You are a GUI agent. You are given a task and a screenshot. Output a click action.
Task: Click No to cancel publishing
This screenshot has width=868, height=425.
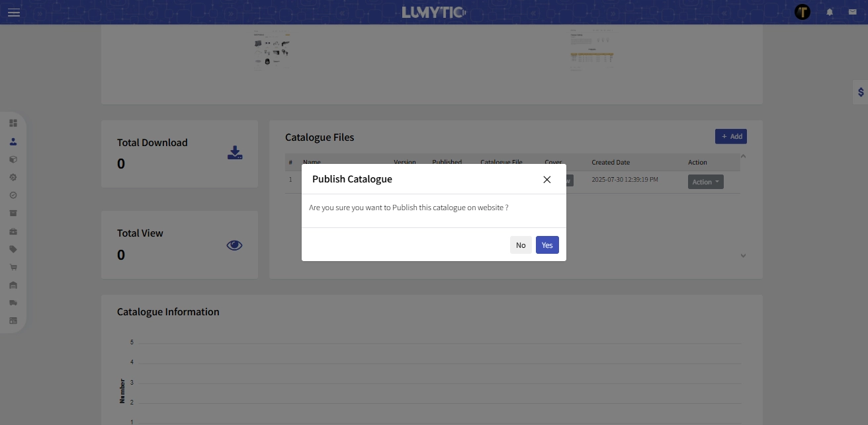tap(521, 245)
